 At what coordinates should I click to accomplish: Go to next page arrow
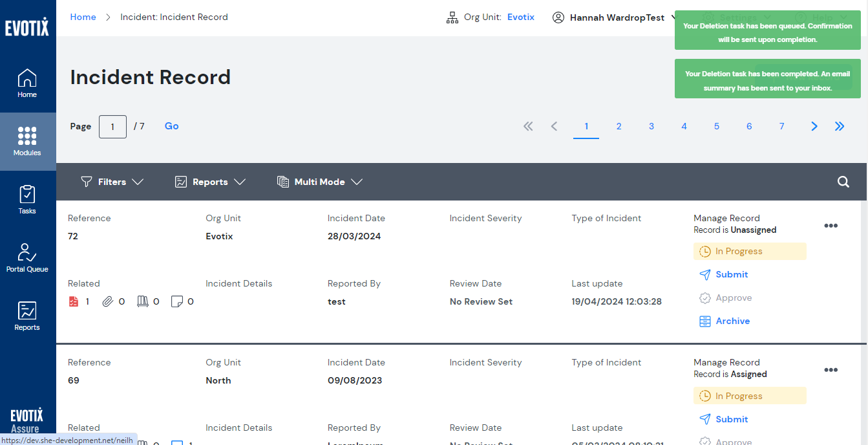[814, 126]
